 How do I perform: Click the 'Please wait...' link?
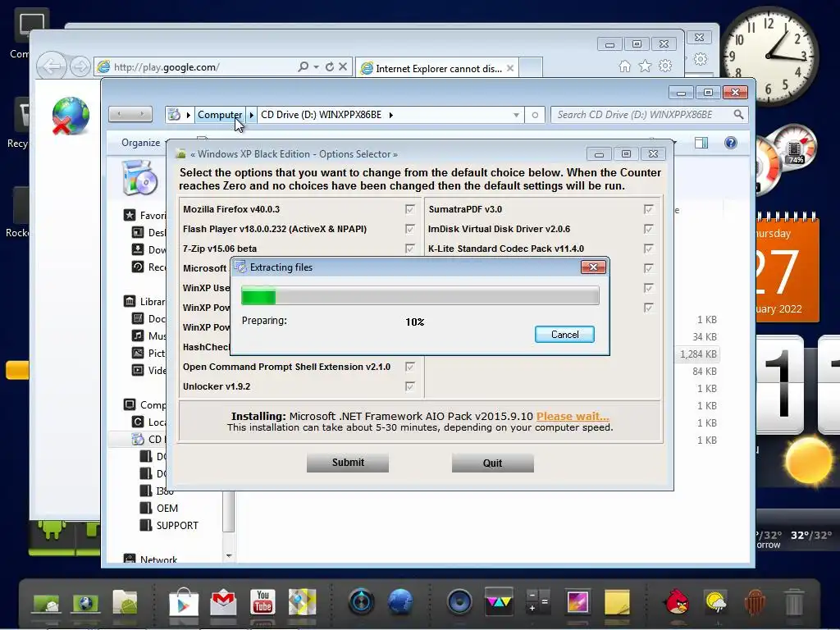click(573, 416)
